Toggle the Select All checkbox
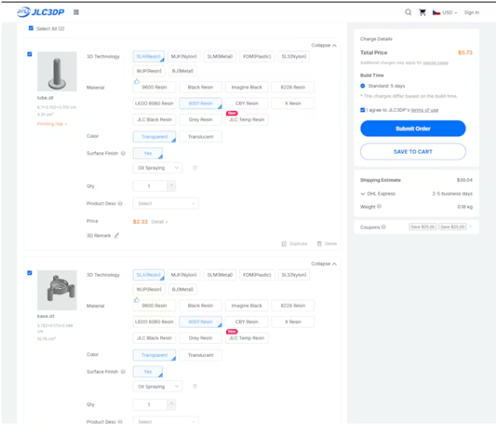Screen dimensions: 504x434 point(31,28)
